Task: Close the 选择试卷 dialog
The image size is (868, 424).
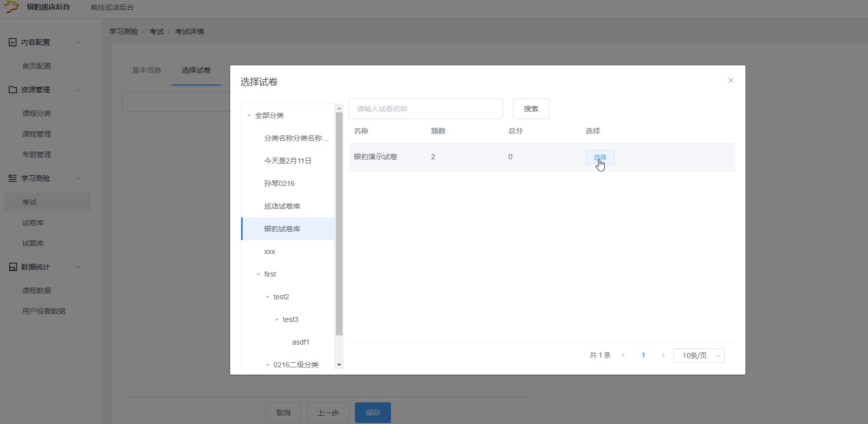Action: point(730,80)
